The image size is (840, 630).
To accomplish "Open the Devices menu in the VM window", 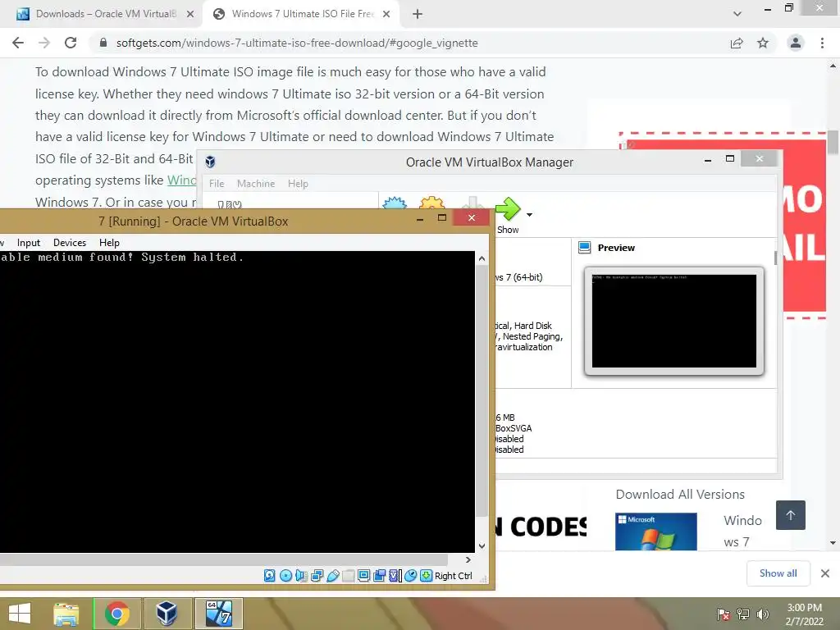I will [70, 243].
